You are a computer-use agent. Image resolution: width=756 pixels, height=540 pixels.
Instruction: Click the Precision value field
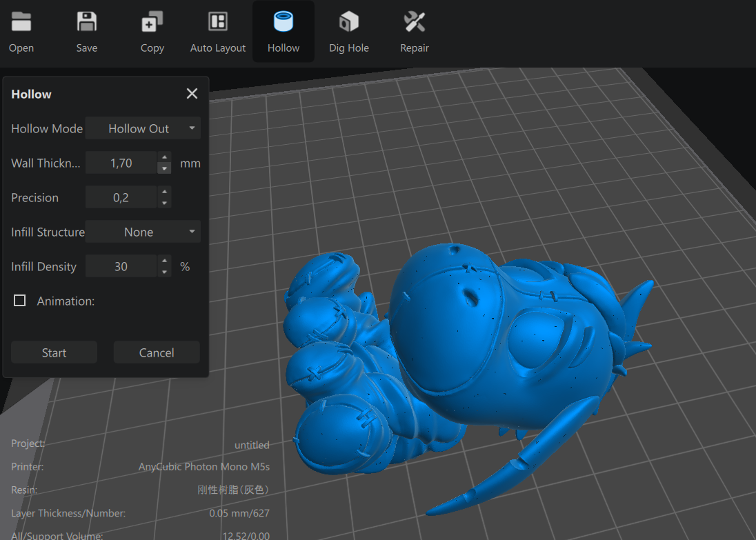point(121,198)
